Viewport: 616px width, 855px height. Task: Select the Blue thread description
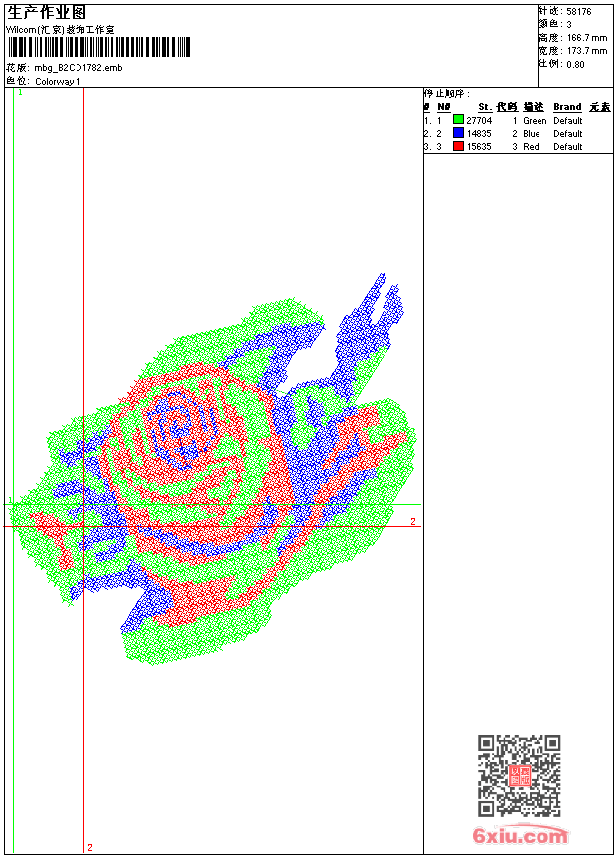point(532,133)
